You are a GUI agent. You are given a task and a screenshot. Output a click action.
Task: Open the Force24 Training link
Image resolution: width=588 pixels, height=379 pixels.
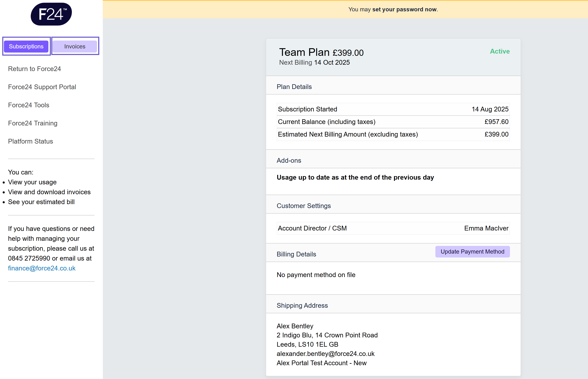(x=33, y=123)
